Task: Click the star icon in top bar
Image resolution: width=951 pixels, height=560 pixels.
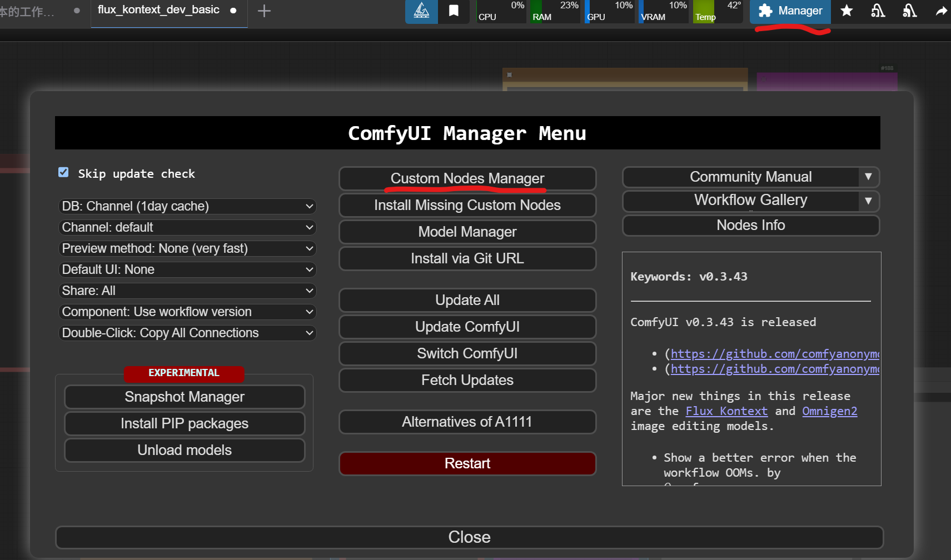Action: pyautogui.click(x=847, y=11)
